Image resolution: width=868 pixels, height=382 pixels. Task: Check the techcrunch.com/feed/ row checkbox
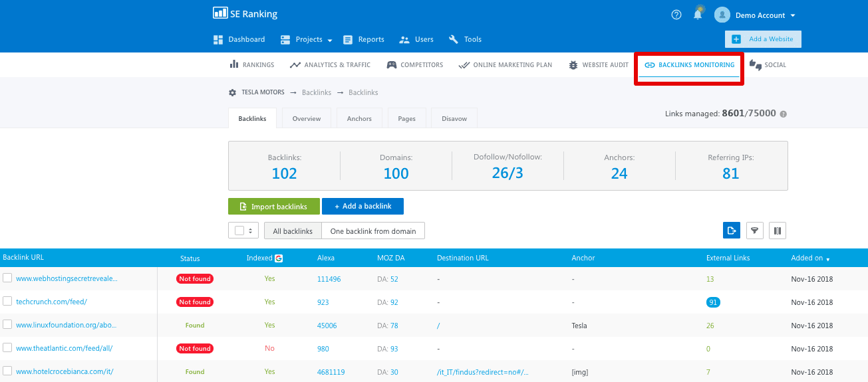pyautogui.click(x=7, y=302)
